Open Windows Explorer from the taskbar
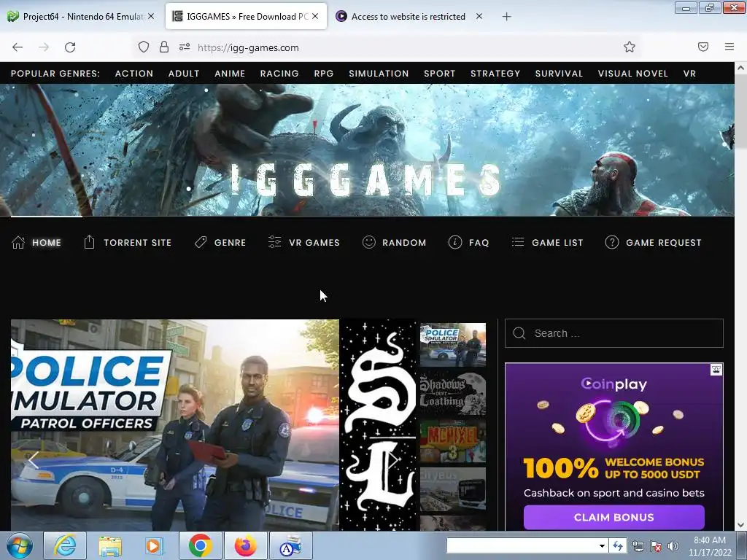This screenshot has width=747, height=560. coord(110,545)
